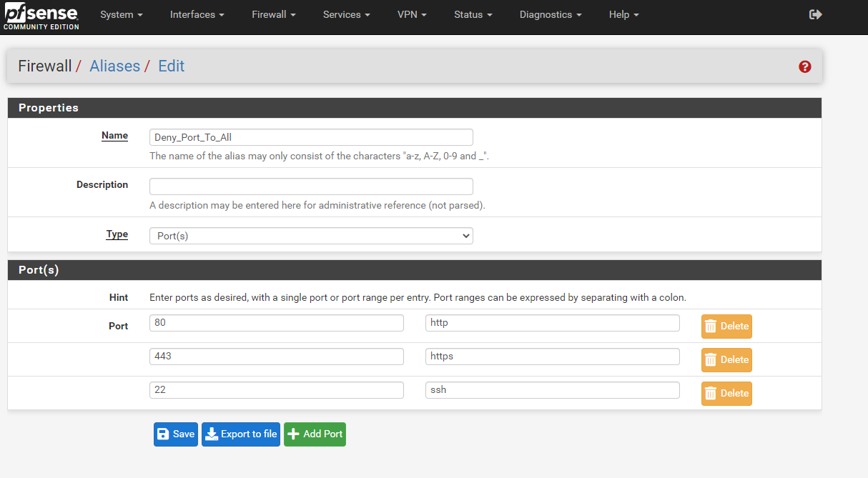Click the description field containing ssh
The height and width of the screenshot is (478, 868).
(553, 390)
